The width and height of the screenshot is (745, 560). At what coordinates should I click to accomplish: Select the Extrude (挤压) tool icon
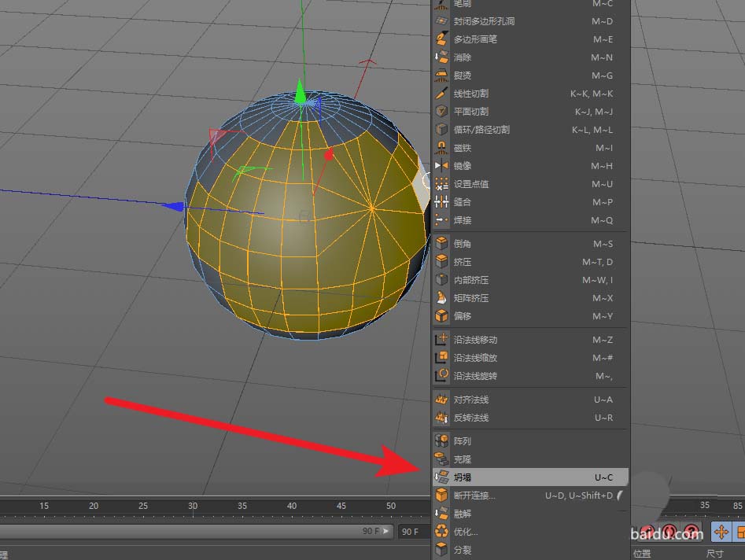point(442,262)
